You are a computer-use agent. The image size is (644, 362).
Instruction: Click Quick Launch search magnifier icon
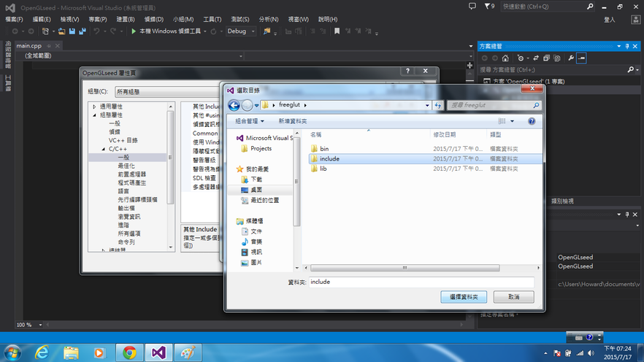(590, 6)
